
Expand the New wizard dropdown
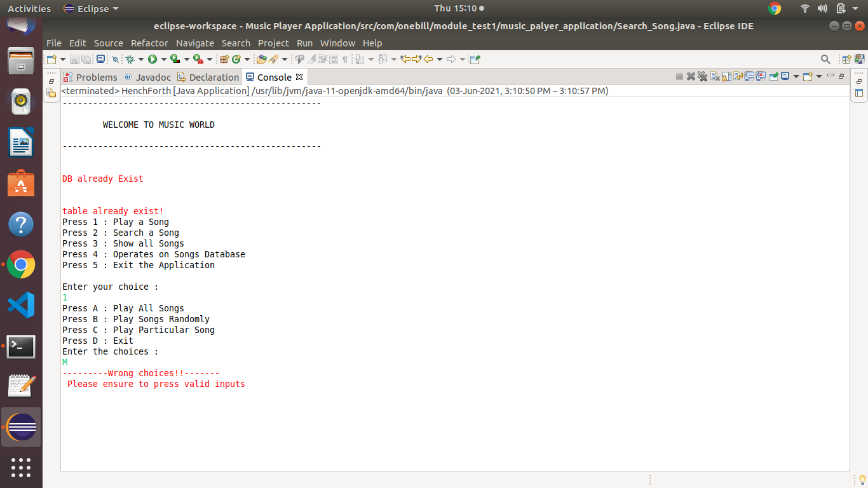(62, 58)
